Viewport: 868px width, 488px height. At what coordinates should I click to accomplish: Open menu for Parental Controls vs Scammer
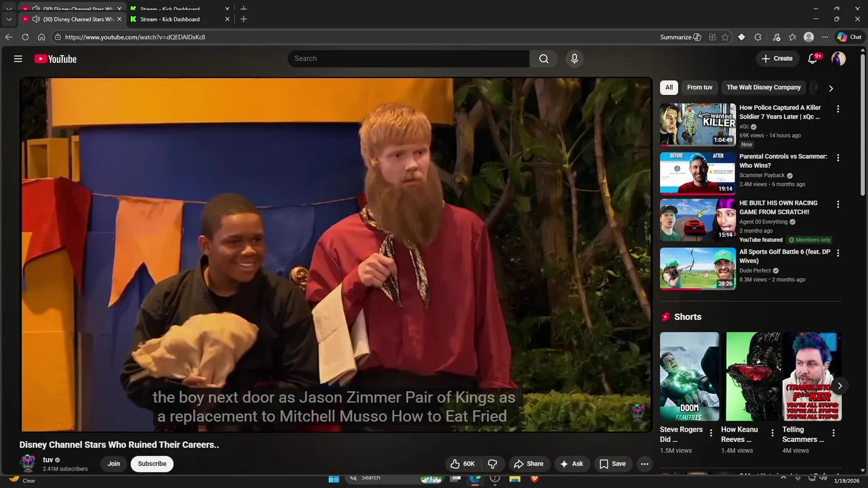tap(838, 158)
